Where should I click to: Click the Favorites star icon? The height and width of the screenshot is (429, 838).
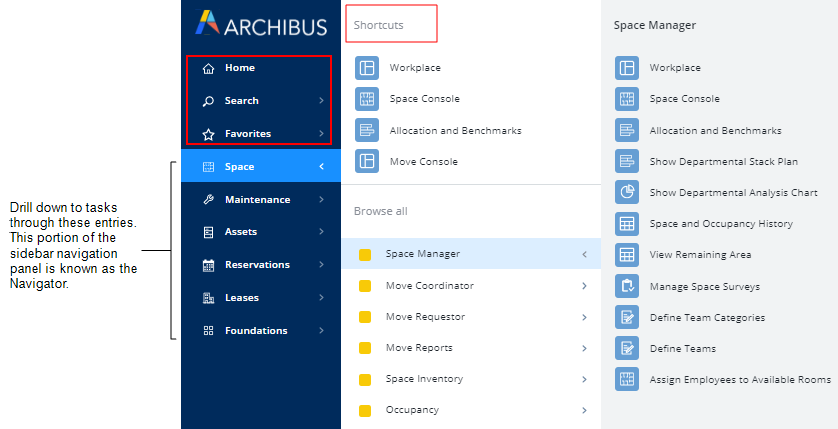208,134
